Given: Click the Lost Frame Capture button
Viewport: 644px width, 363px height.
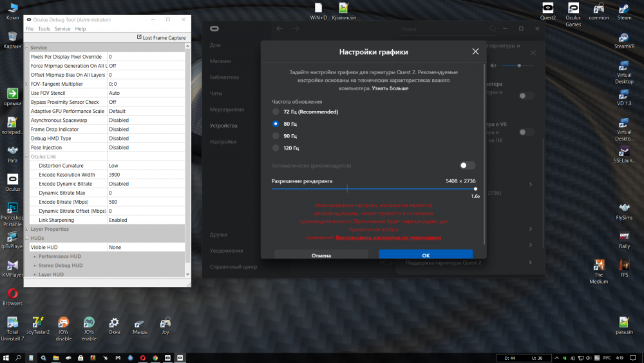Looking at the screenshot, I should click(x=161, y=37).
